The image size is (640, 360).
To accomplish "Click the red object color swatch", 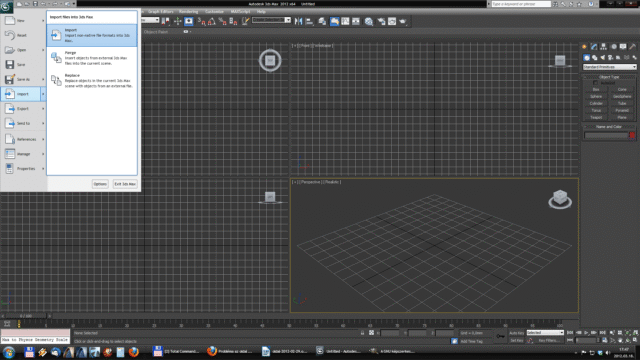I will click(632, 135).
